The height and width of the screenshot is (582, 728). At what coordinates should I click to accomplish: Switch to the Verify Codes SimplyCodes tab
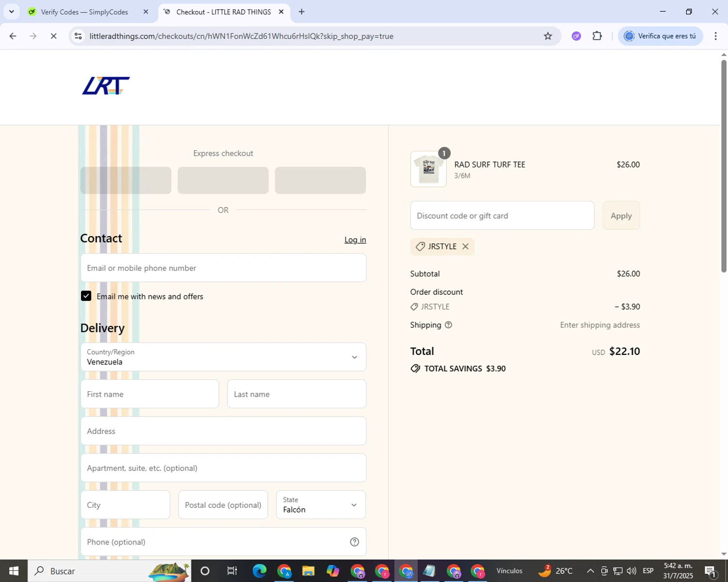[84, 12]
